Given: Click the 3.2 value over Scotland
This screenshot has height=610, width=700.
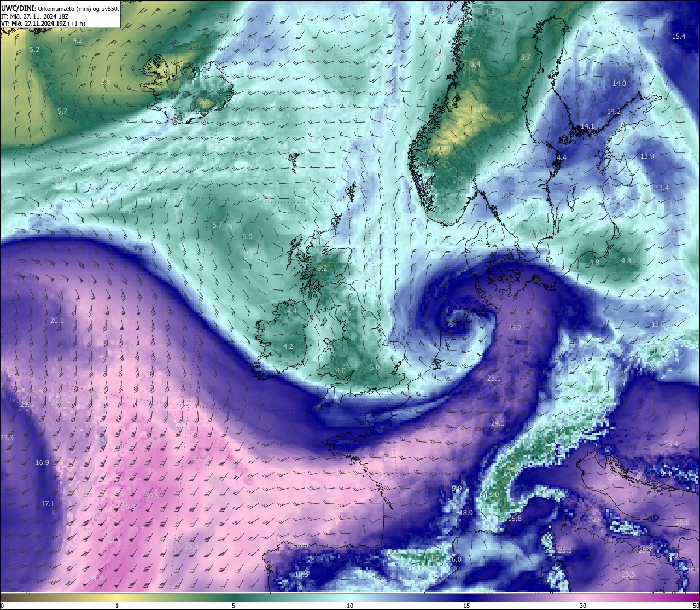Looking at the screenshot, I should [322, 269].
